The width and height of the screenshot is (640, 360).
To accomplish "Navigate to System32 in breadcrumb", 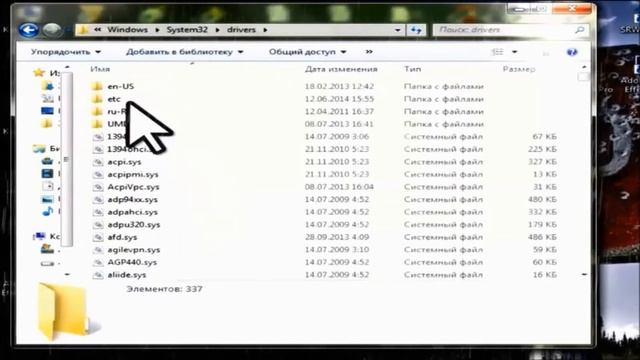I will pyautogui.click(x=187, y=30).
